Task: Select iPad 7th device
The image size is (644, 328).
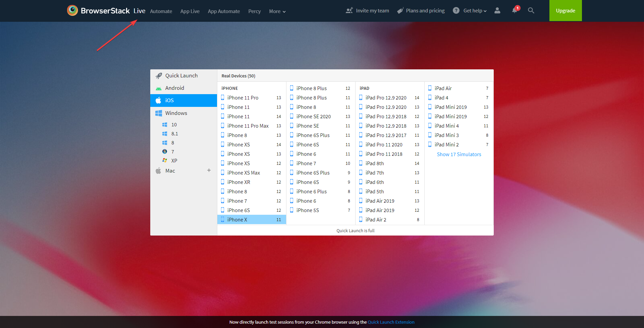Action: pyautogui.click(x=390, y=173)
